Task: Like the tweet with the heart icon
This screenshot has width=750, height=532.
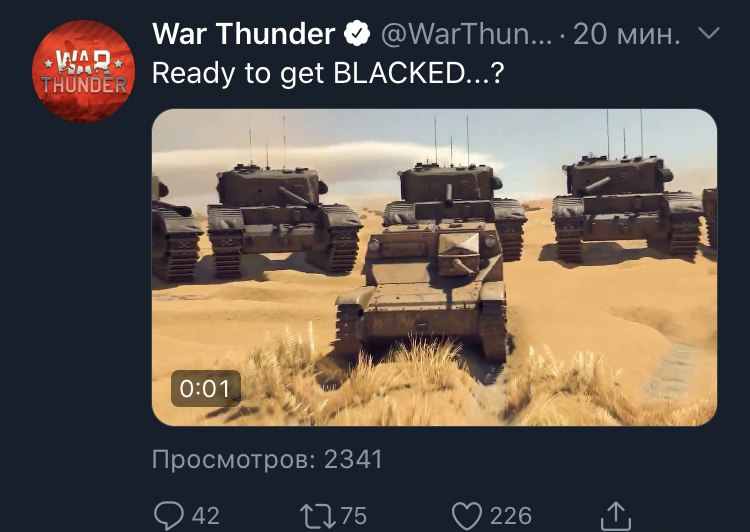Action: coord(467,516)
